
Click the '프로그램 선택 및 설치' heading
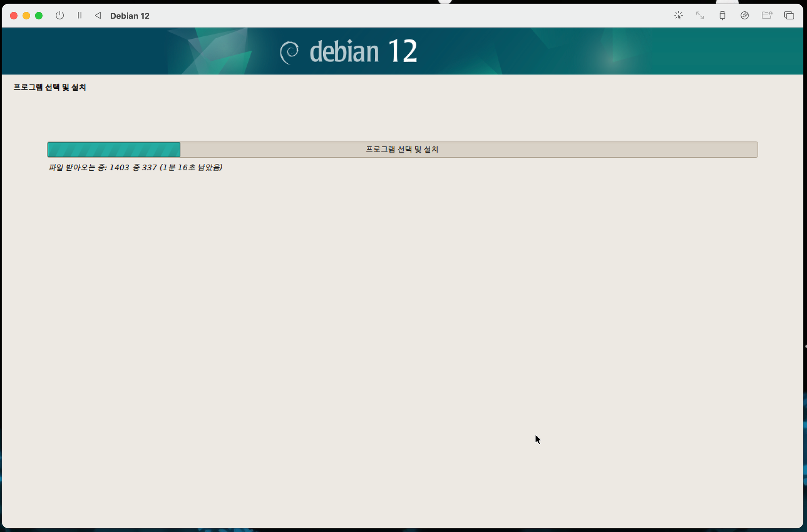tap(50, 87)
